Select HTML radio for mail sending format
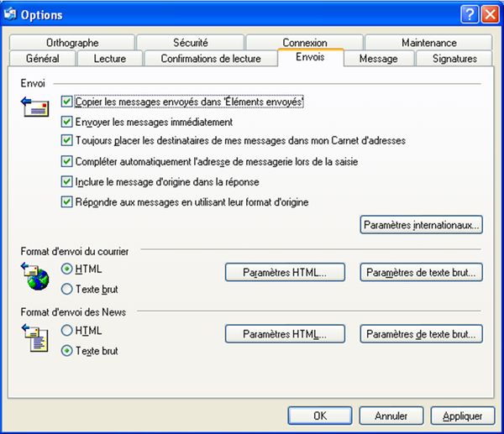 (66, 269)
